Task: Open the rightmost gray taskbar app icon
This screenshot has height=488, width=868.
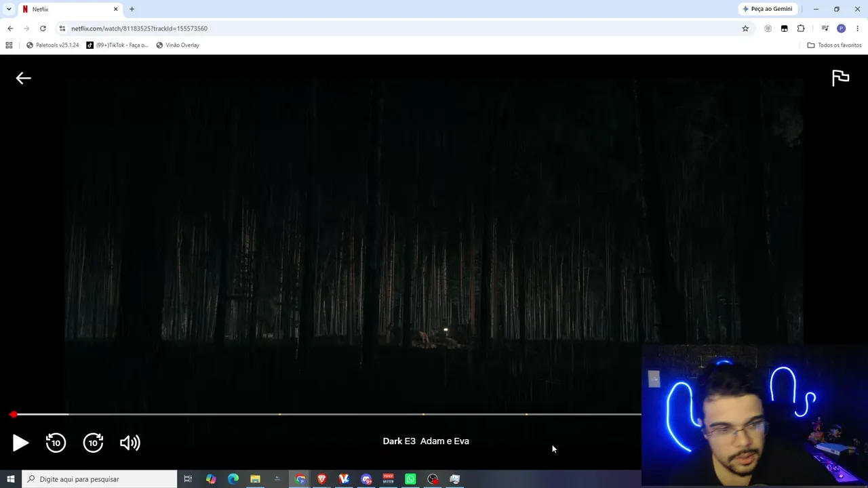Action: 455,479
